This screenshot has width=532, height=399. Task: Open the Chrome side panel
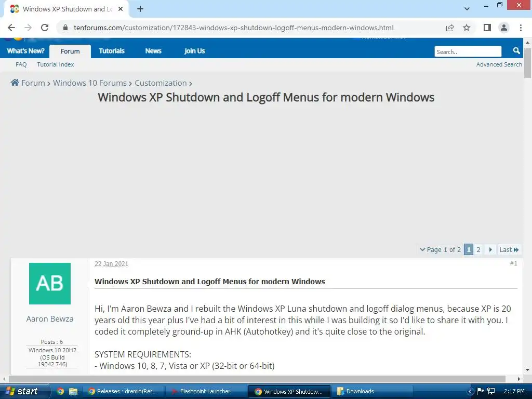[487, 28]
